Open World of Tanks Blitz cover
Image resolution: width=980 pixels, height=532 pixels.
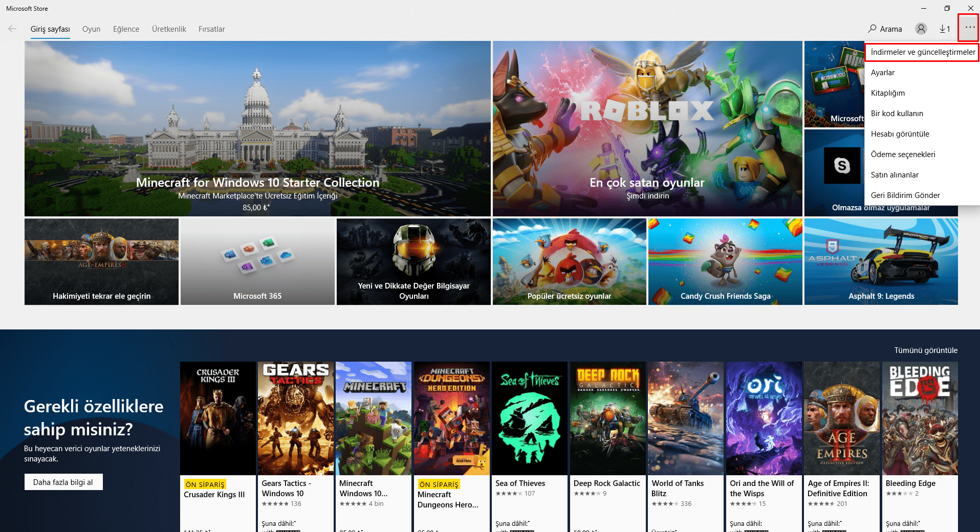686,418
